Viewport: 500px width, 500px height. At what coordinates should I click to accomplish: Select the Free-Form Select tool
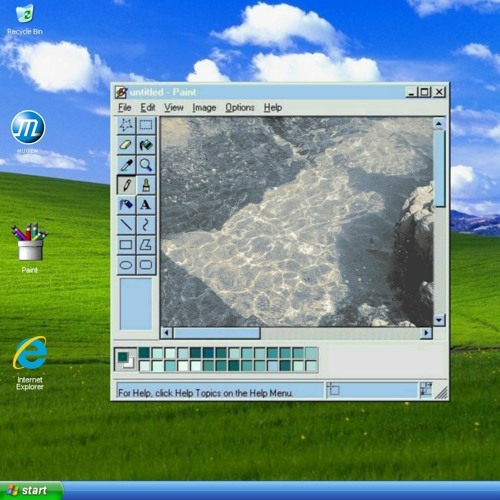[x=126, y=125]
